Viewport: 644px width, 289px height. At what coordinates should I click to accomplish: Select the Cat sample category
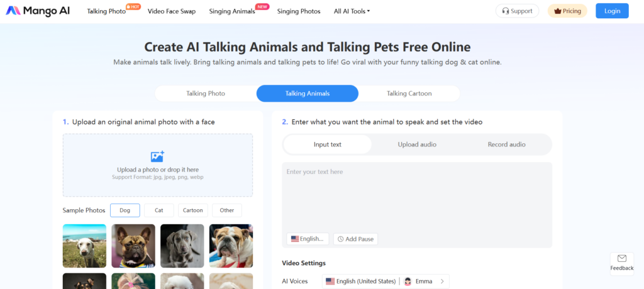click(x=159, y=210)
